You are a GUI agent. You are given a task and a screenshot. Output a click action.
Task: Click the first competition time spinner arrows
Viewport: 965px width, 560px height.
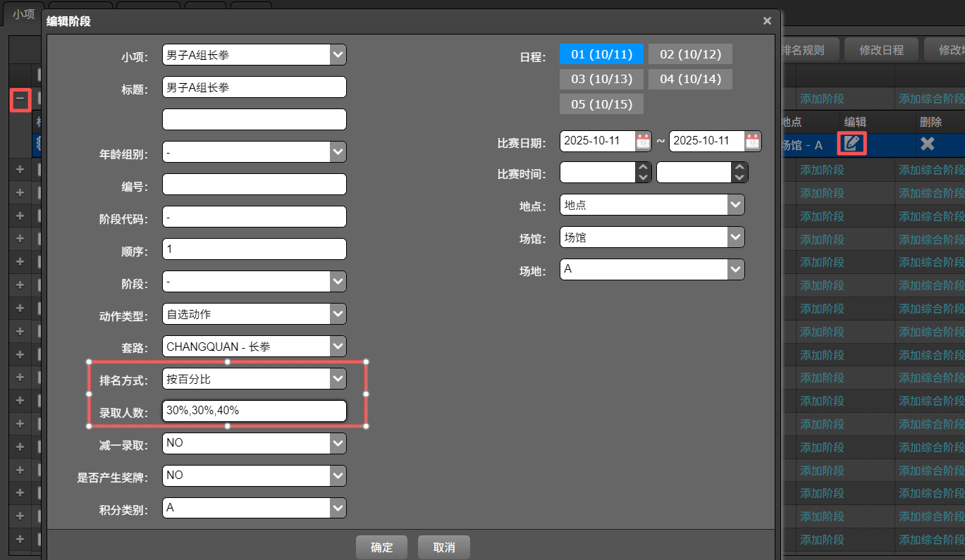point(643,173)
